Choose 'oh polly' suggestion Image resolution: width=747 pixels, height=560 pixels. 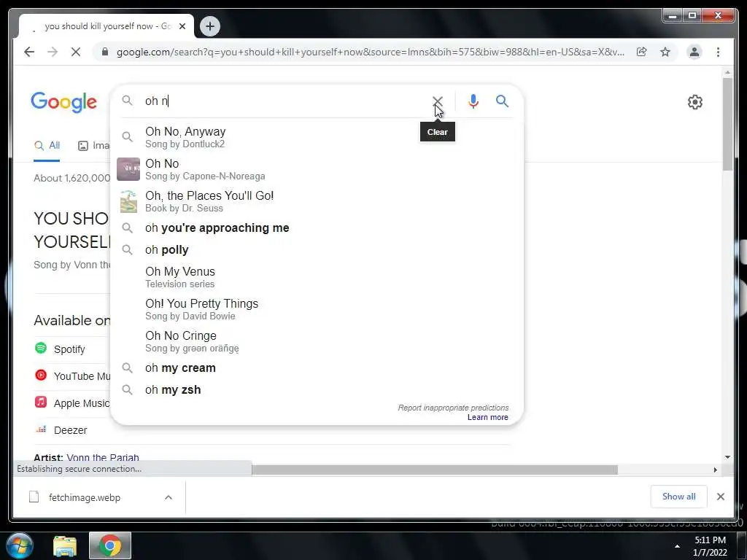coord(317,249)
